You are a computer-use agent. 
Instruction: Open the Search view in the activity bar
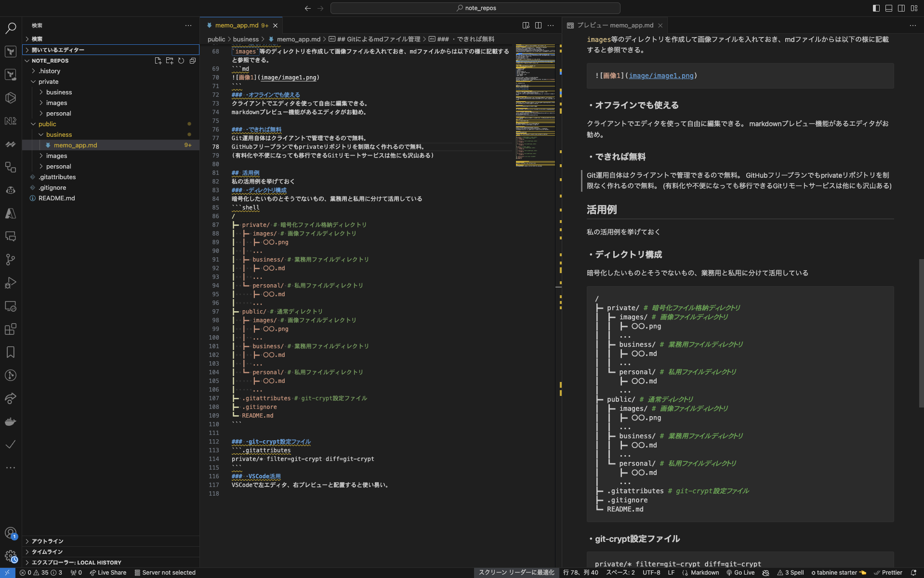(x=11, y=28)
